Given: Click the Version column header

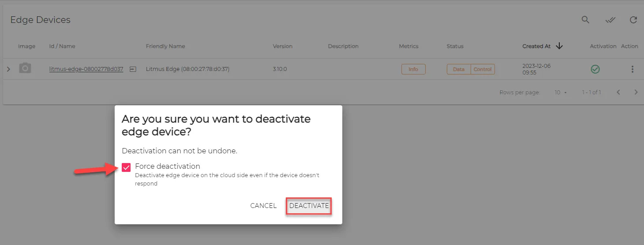Looking at the screenshot, I should (x=282, y=46).
